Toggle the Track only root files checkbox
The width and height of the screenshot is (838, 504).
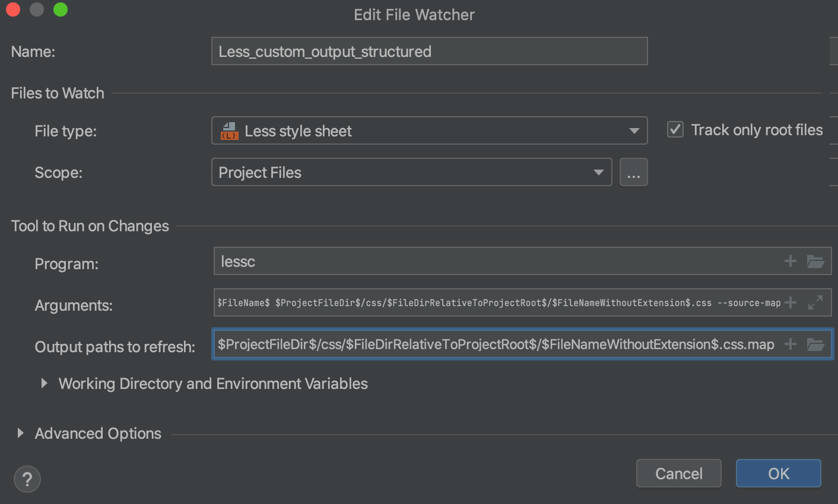[675, 129]
